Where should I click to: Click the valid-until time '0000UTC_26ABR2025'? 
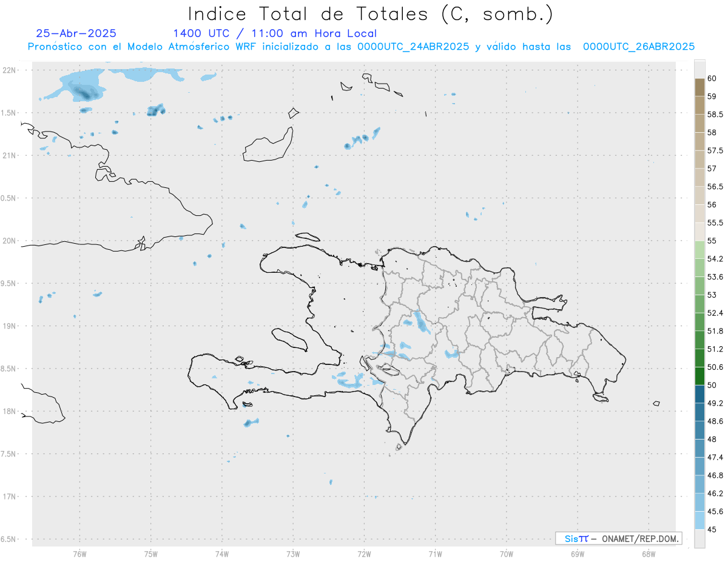point(639,47)
